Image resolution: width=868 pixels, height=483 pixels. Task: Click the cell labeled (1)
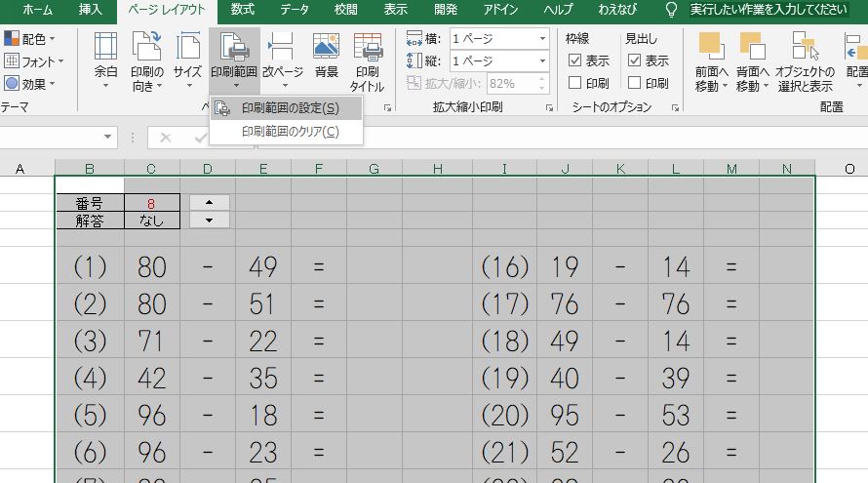90,266
